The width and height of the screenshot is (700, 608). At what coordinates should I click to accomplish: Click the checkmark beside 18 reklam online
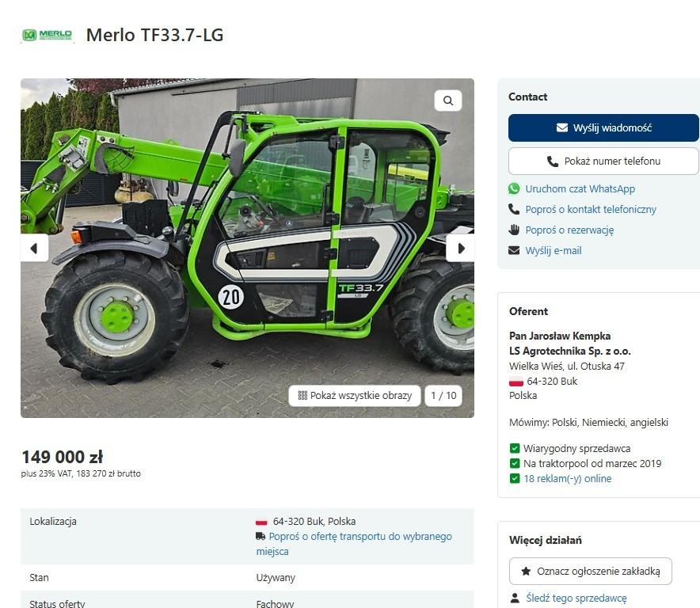coord(515,478)
